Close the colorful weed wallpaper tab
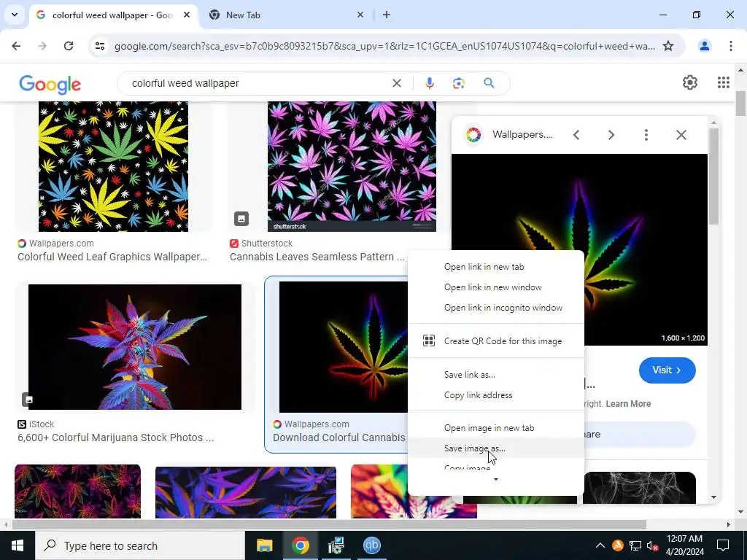747x560 pixels. (187, 15)
